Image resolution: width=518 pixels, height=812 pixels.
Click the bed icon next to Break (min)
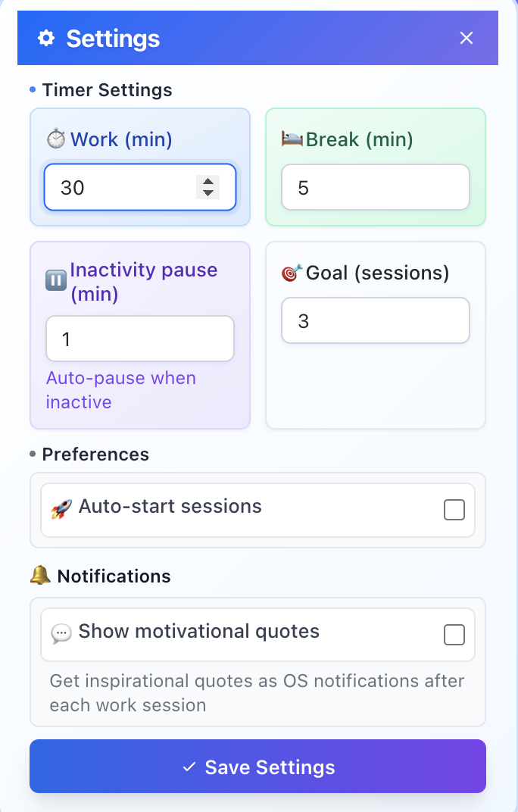[x=291, y=139]
